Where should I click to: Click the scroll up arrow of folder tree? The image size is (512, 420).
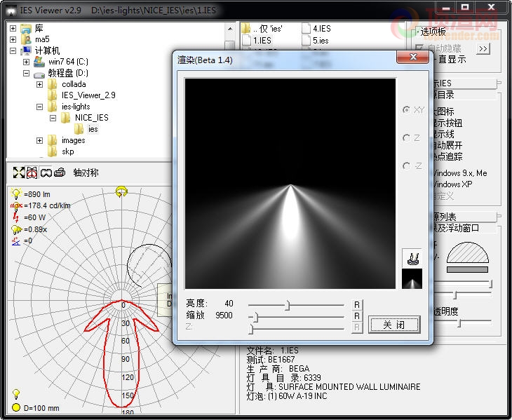[x=230, y=29]
